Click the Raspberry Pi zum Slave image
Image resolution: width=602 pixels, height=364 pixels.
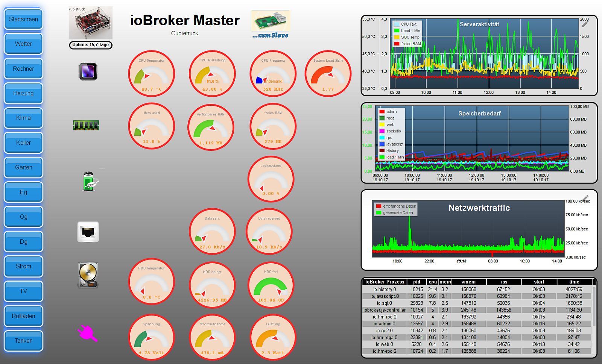pos(271,25)
